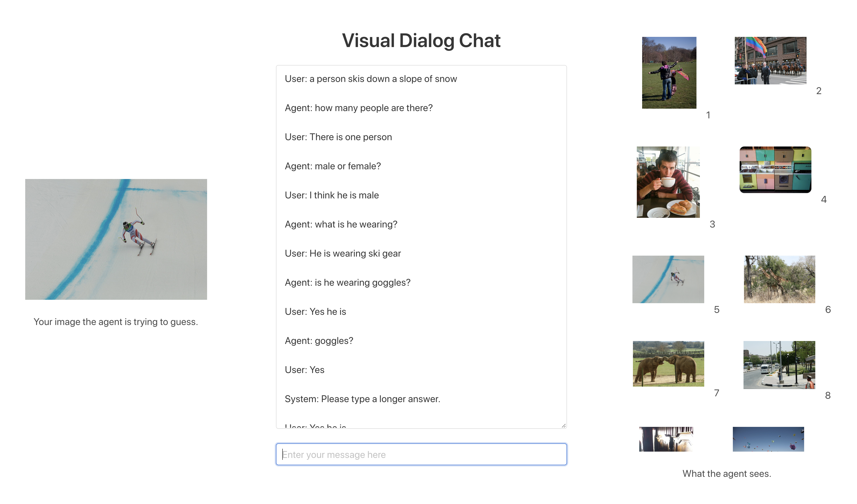This screenshot has height=504, width=857.
Task: Select thumbnail 2 with rainbow flag
Action: coord(770,61)
